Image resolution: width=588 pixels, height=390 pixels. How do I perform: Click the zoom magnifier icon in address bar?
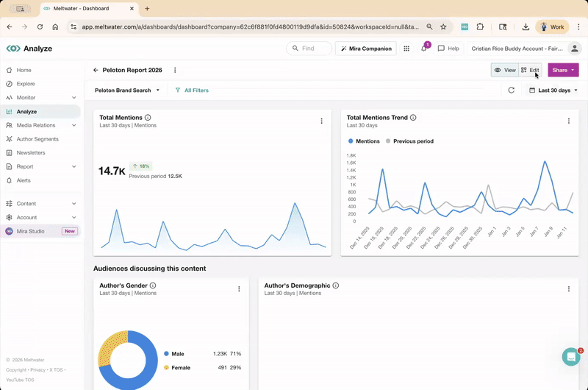tap(429, 27)
